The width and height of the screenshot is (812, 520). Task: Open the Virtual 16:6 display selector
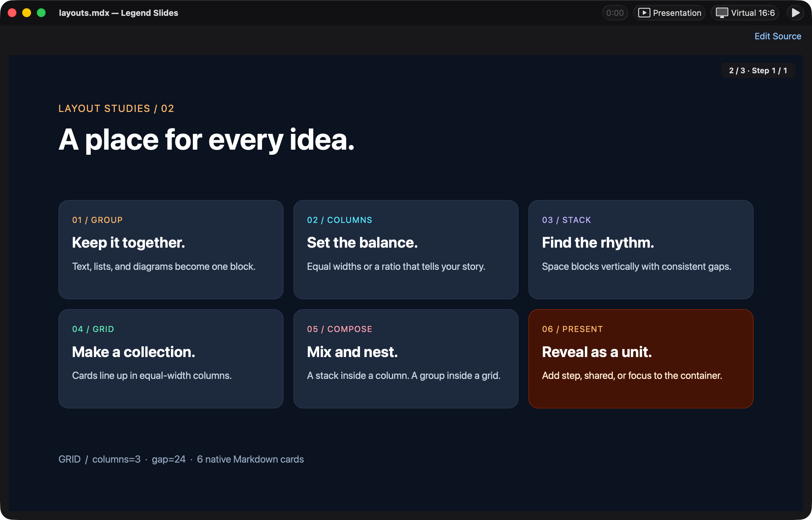[x=745, y=13]
